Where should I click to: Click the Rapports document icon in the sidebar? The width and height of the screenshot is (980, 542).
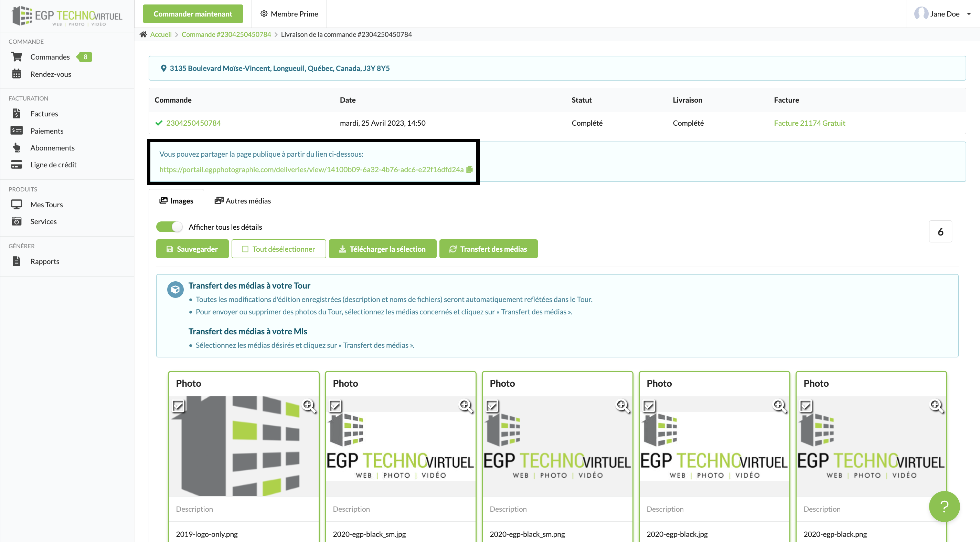pos(17,261)
